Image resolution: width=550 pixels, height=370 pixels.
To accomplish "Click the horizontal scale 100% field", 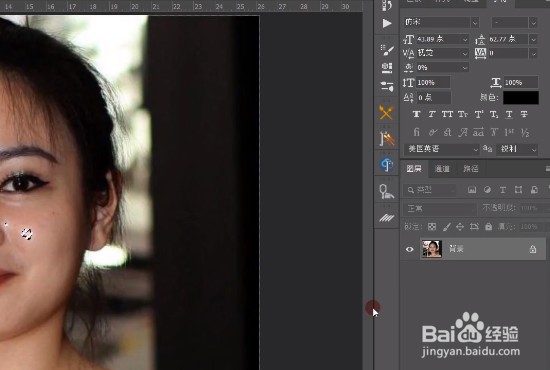I will (x=521, y=82).
